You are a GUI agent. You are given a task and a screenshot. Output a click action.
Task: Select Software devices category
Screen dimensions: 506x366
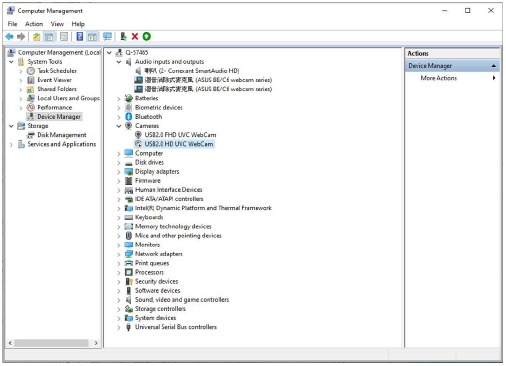pos(157,291)
